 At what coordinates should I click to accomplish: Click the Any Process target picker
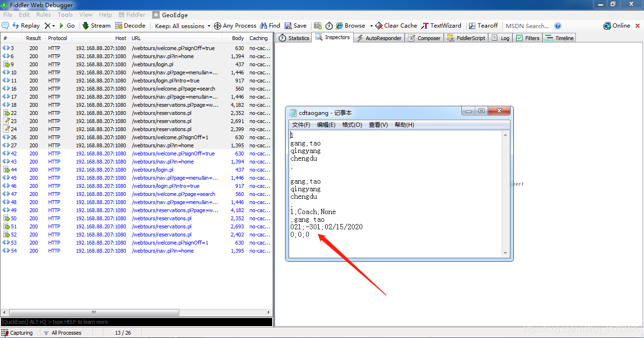pyautogui.click(x=235, y=26)
